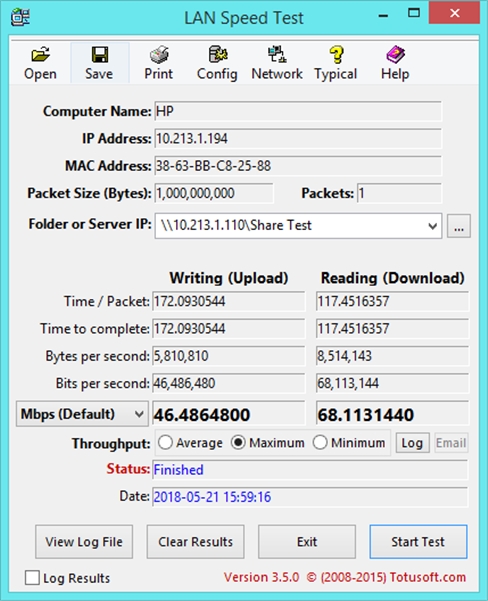Show Typical speeds question mark icon
The image size is (488, 601).
pos(336,63)
